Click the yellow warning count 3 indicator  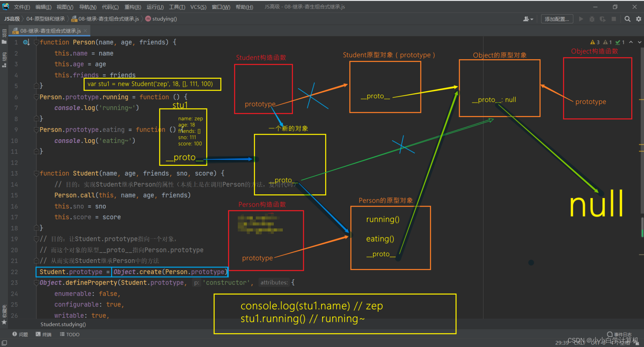point(595,42)
